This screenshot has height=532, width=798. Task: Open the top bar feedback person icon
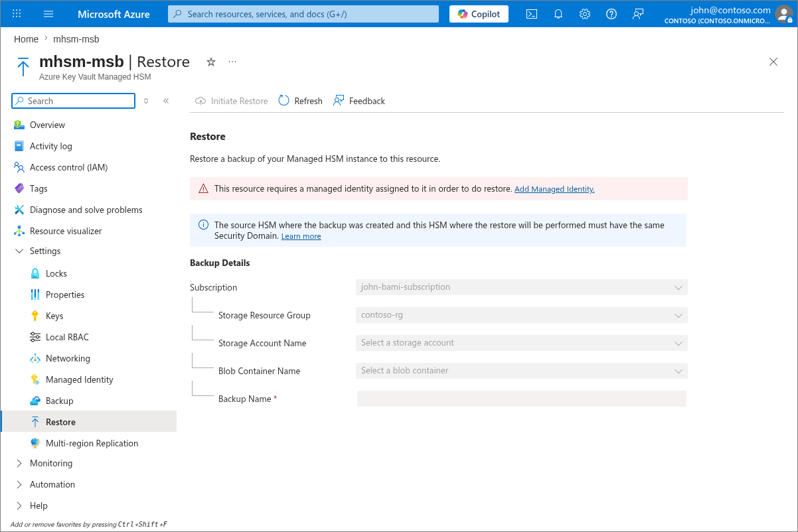coord(638,14)
